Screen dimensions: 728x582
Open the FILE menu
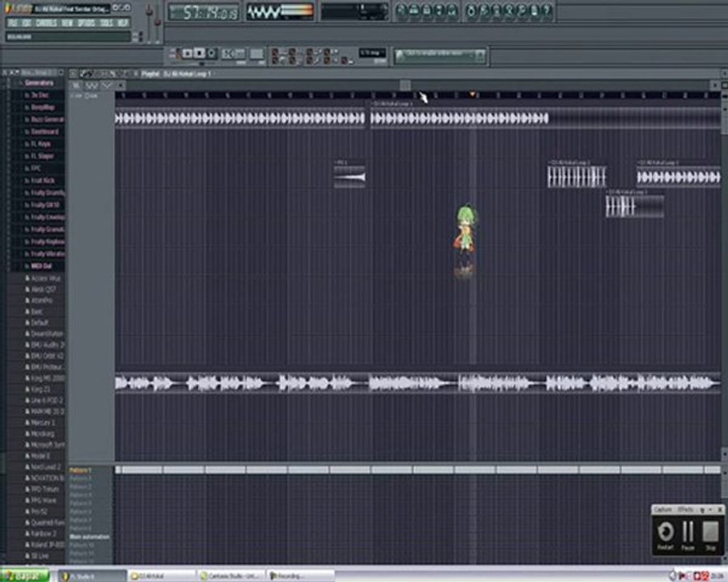click(13, 23)
